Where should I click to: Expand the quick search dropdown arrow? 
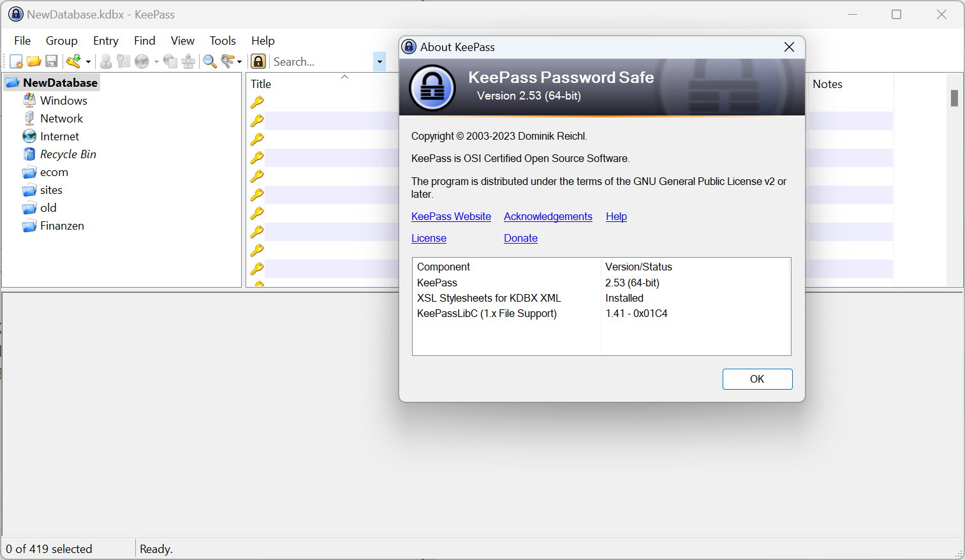pyautogui.click(x=379, y=62)
